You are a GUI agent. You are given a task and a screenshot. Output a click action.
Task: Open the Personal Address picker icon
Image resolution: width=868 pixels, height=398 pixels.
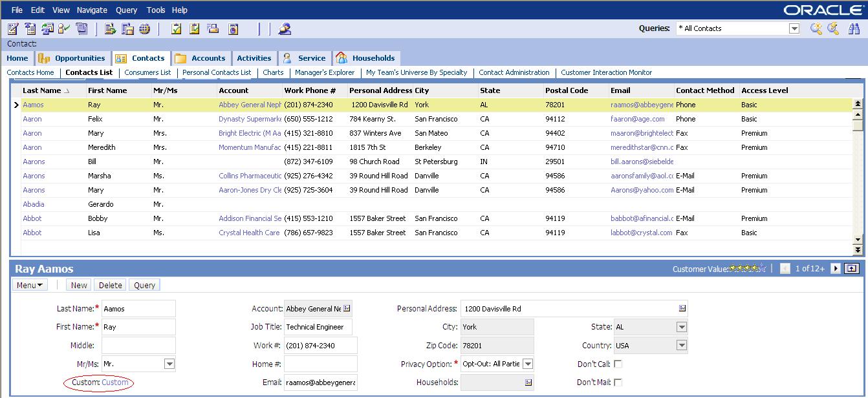[682, 308]
